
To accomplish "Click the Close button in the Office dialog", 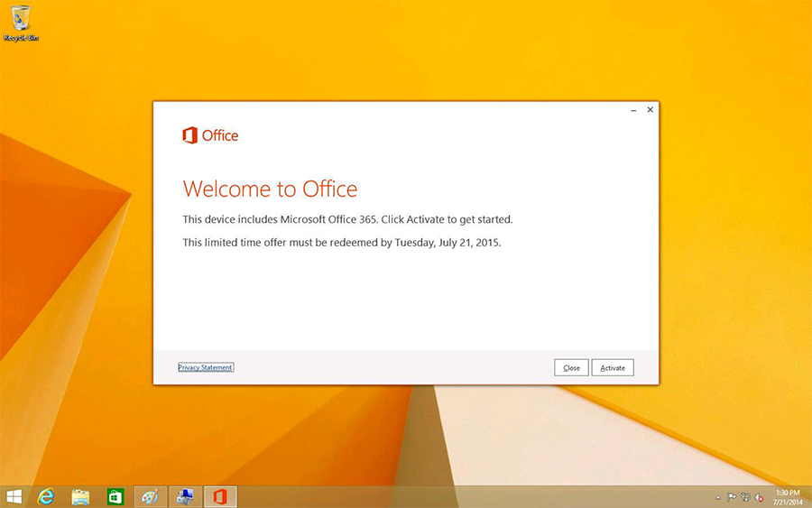I will click(571, 367).
